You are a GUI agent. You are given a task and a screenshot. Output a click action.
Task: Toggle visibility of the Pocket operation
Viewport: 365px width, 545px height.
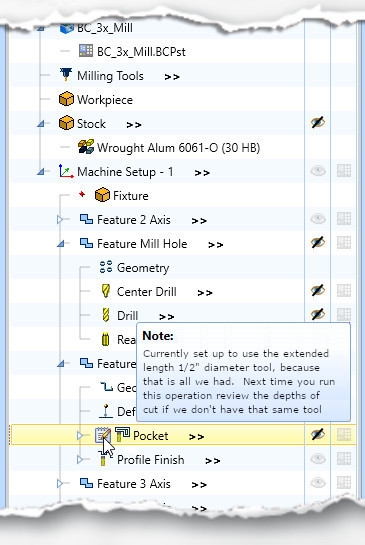318,434
